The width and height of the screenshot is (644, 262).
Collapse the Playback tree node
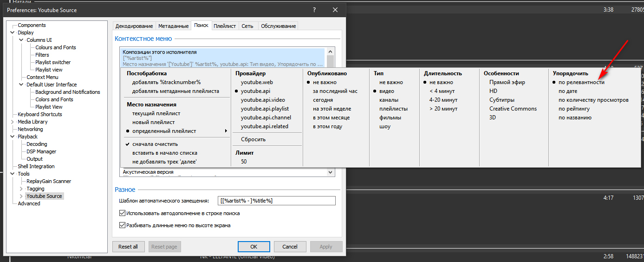pyautogui.click(x=13, y=137)
